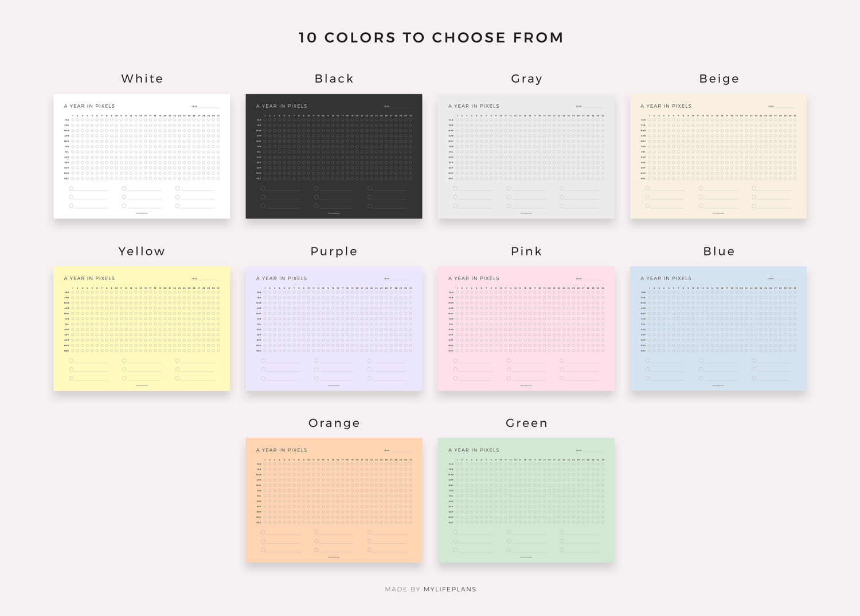The width and height of the screenshot is (860, 616).
Task: Select the Green planner page
Action: pyautogui.click(x=526, y=500)
